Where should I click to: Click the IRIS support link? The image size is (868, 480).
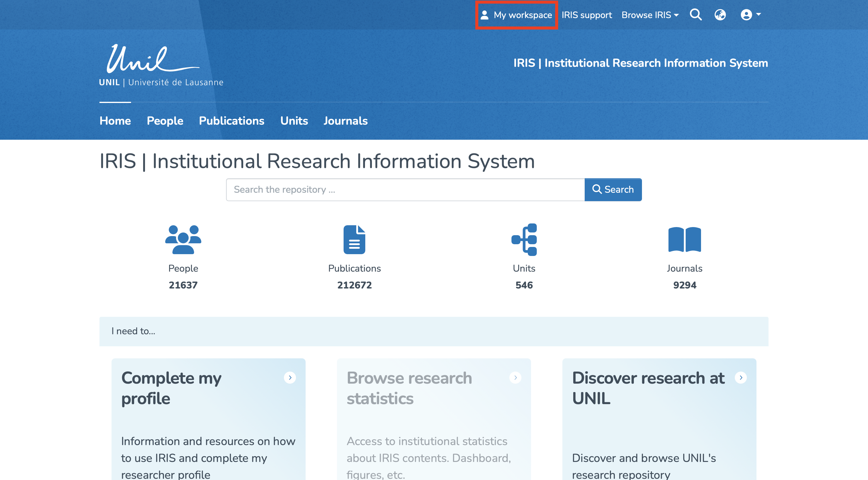[586, 15]
